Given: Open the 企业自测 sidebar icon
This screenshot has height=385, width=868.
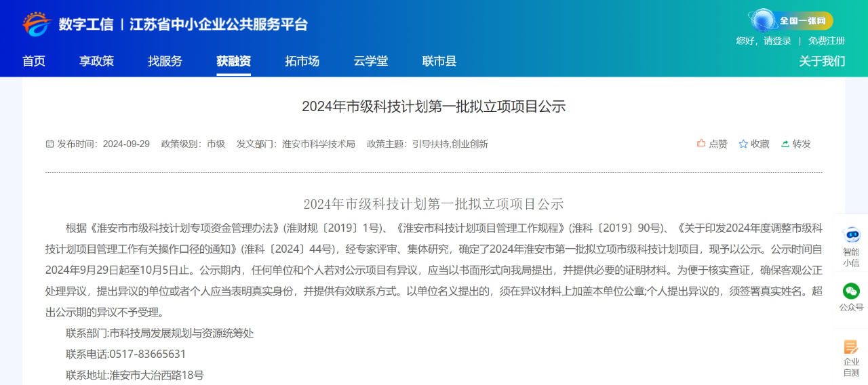Looking at the screenshot, I should click(x=851, y=348).
